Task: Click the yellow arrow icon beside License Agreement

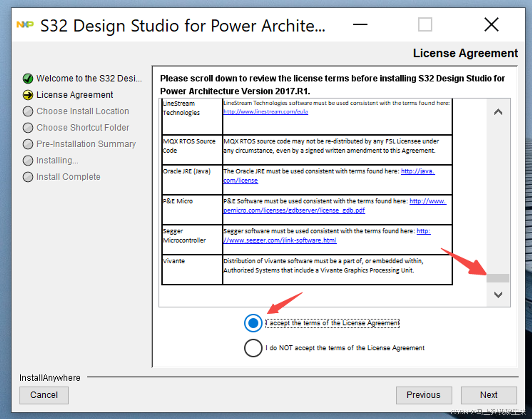Action: 28,95
